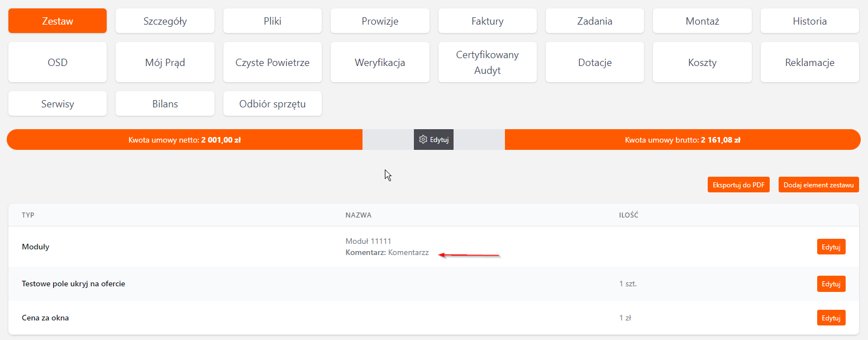Screen dimensions: 868x340
Task: Open the Odbiór sprzętu tab
Action: [272, 104]
